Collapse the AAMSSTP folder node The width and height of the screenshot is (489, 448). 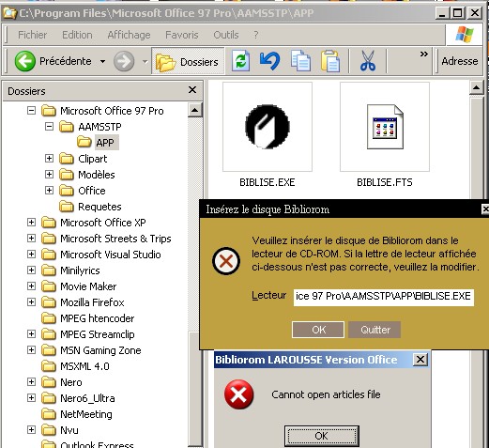pyautogui.click(x=49, y=127)
